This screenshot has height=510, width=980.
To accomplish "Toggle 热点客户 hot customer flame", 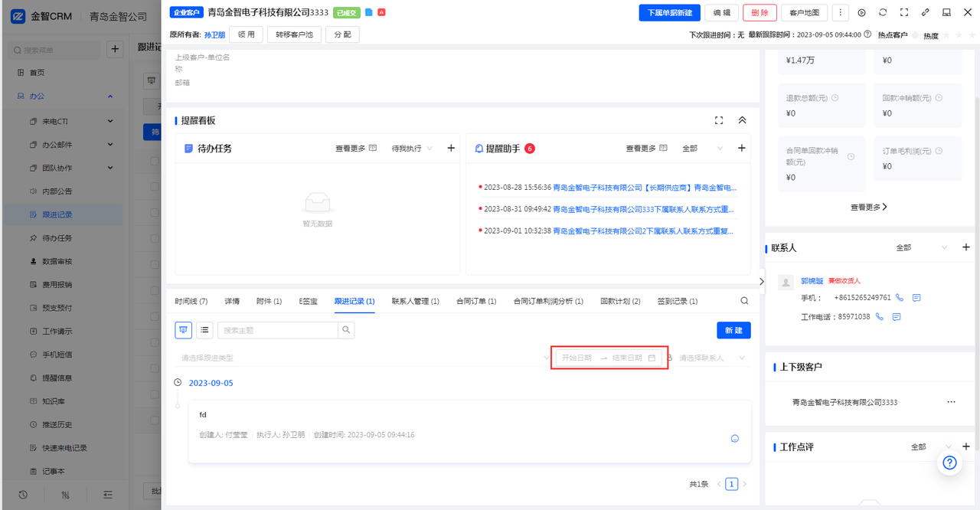I will (x=915, y=35).
